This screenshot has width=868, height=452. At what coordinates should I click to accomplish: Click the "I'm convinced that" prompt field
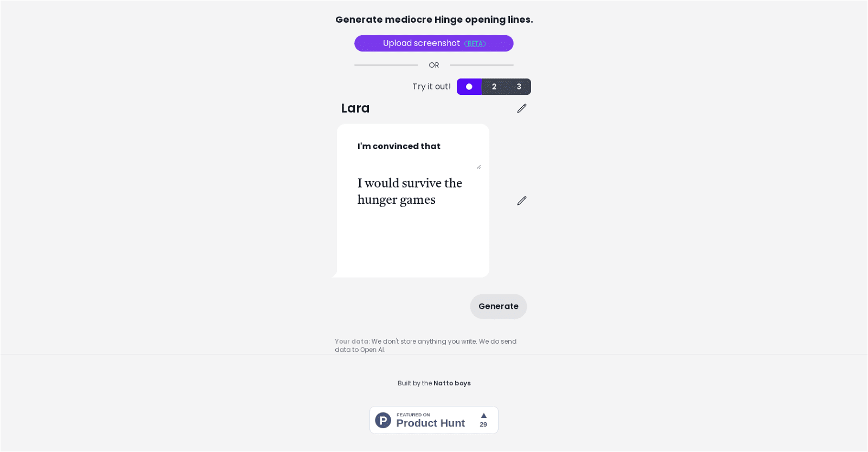(412, 152)
